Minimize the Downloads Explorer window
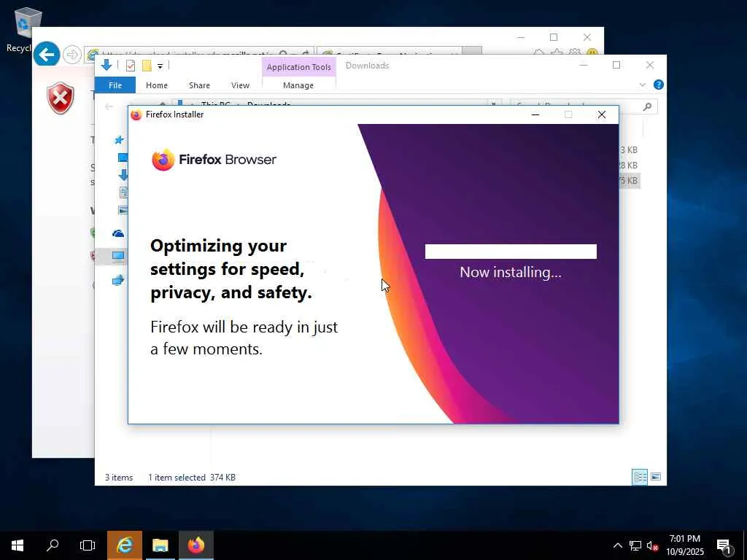Image resolution: width=747 pixels, height=560 pixels. (x=584, y=65)
